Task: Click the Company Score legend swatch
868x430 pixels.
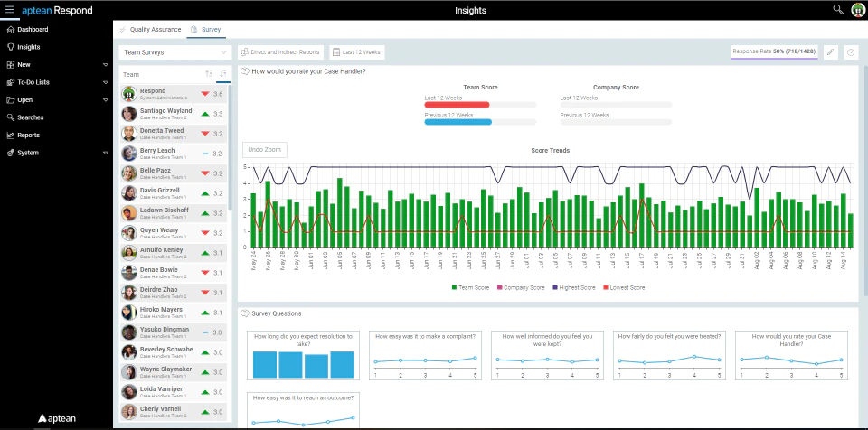Action: coord(500,288)
